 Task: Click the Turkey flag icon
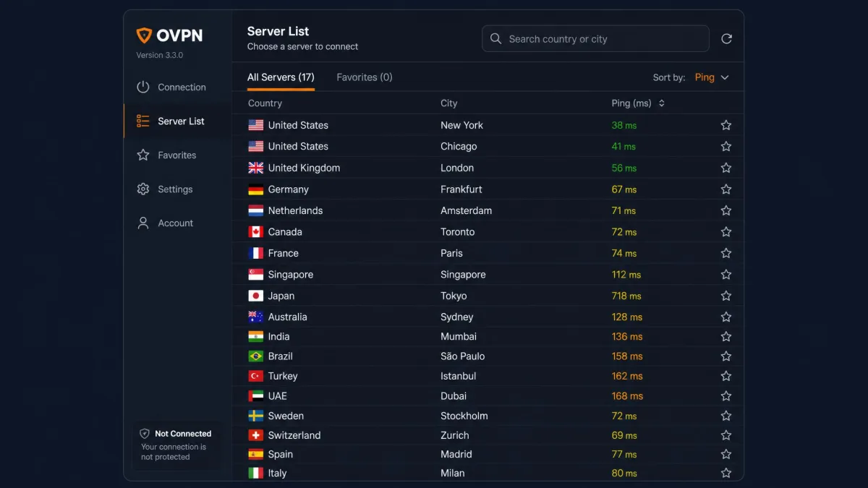click(256, 376)
